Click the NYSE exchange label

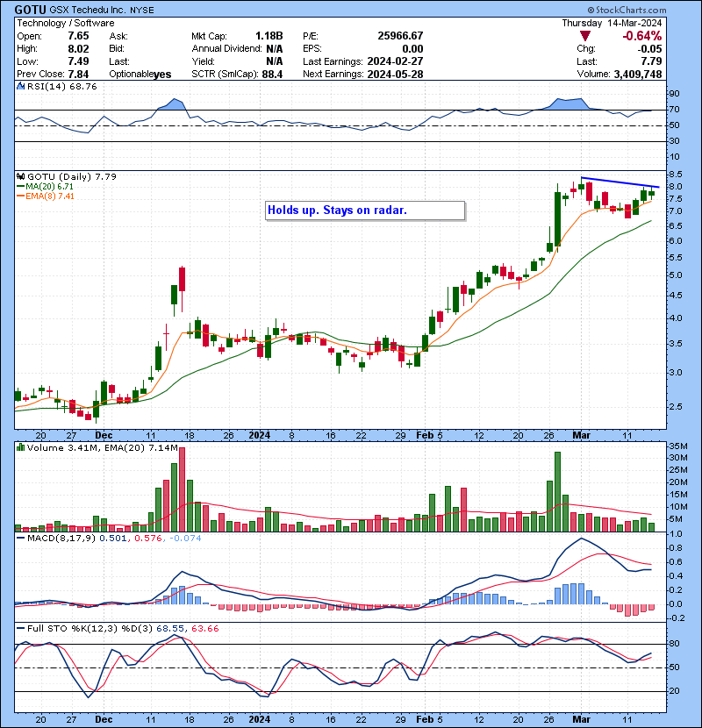point(141,10)
